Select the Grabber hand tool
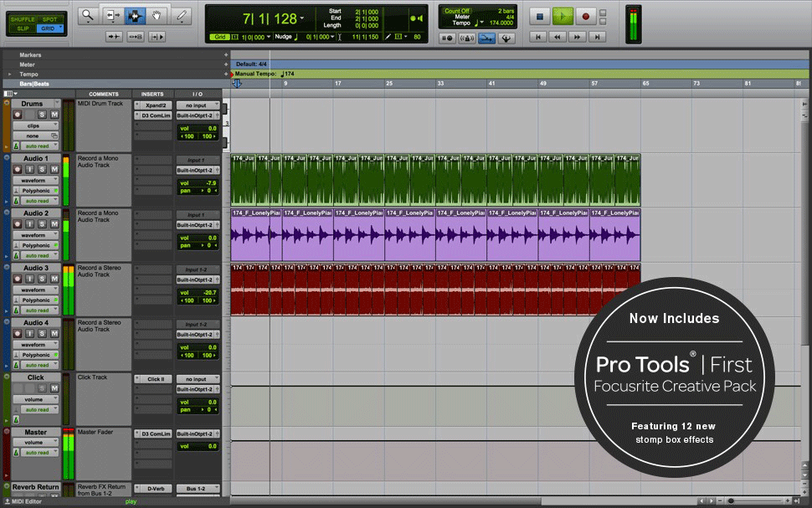 pyautogui.click(x=157, y=16)
